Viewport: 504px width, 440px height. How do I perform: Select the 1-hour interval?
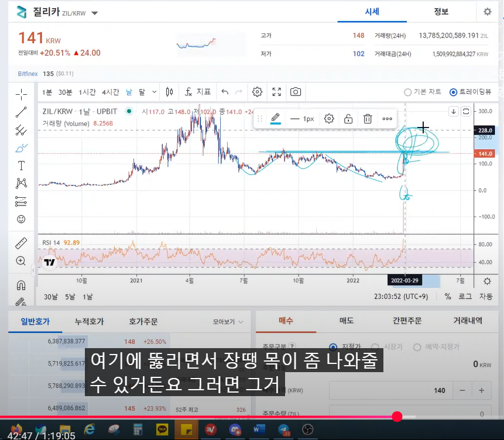pyautogui.click(x=87, y=92)
